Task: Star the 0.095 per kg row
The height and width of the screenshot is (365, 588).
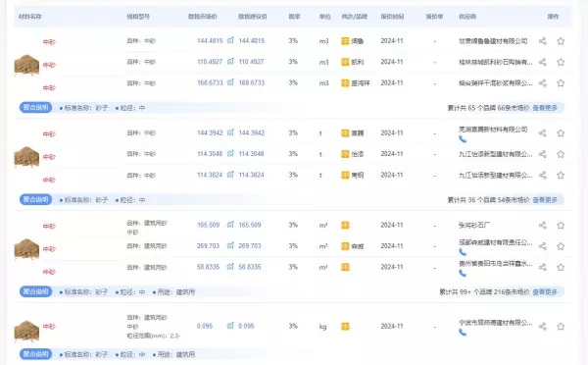Action: (561, 327)
